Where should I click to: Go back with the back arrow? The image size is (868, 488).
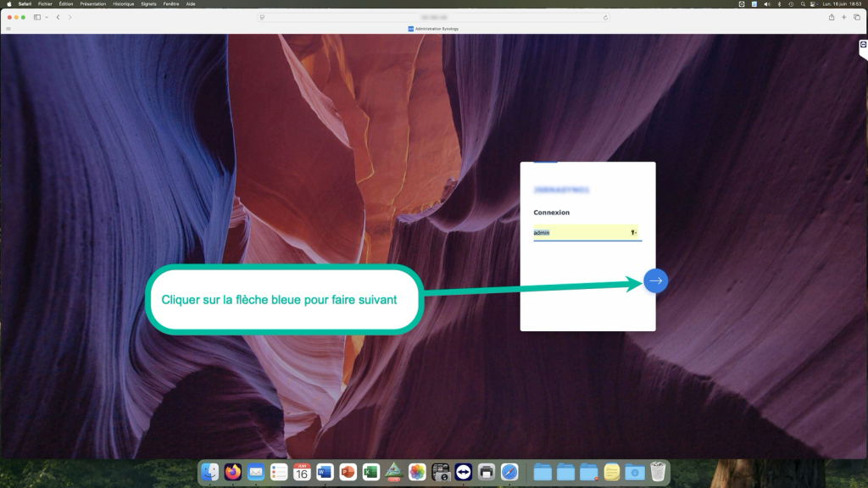(x=58, y=17)
